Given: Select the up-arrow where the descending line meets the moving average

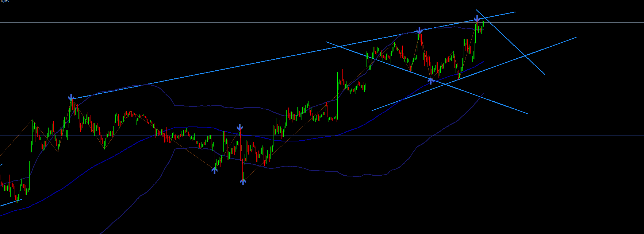Looking at the screenshot, I should tap(431, 81).
